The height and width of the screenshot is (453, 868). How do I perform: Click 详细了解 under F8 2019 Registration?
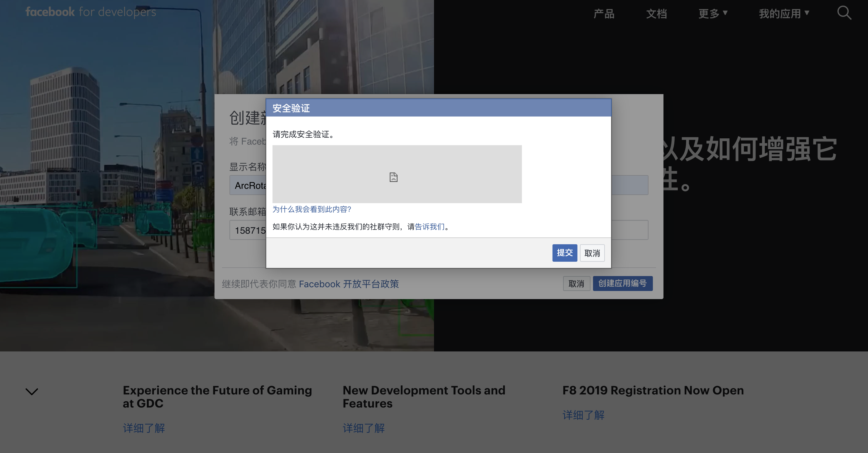coord(583,415)
